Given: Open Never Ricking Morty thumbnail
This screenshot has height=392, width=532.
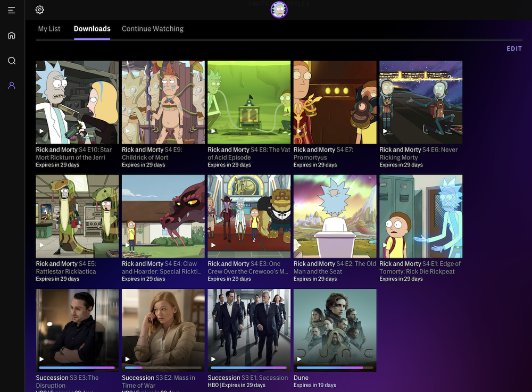Looking at the screenshot, I should tap(421, 103).
